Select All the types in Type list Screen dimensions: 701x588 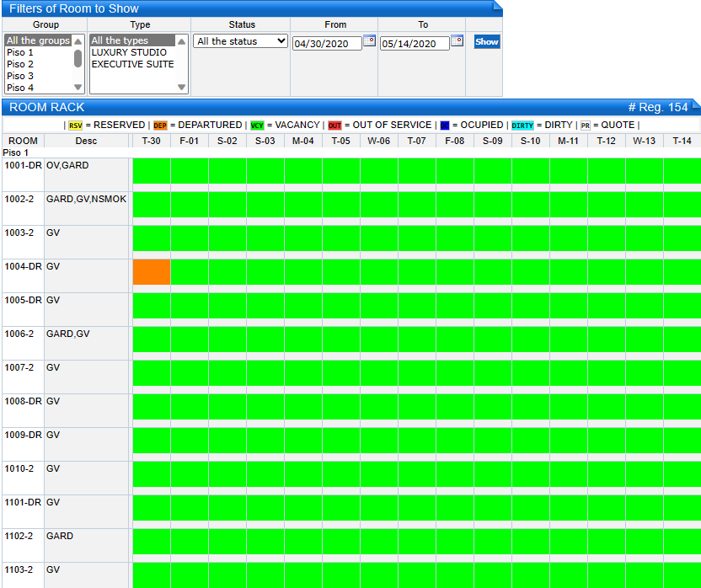[x=132, y=40]
